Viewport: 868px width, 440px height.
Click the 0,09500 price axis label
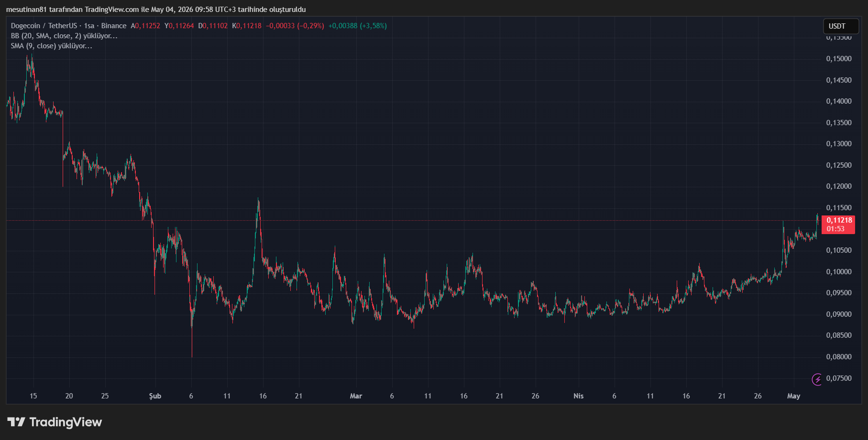point(839,293)
